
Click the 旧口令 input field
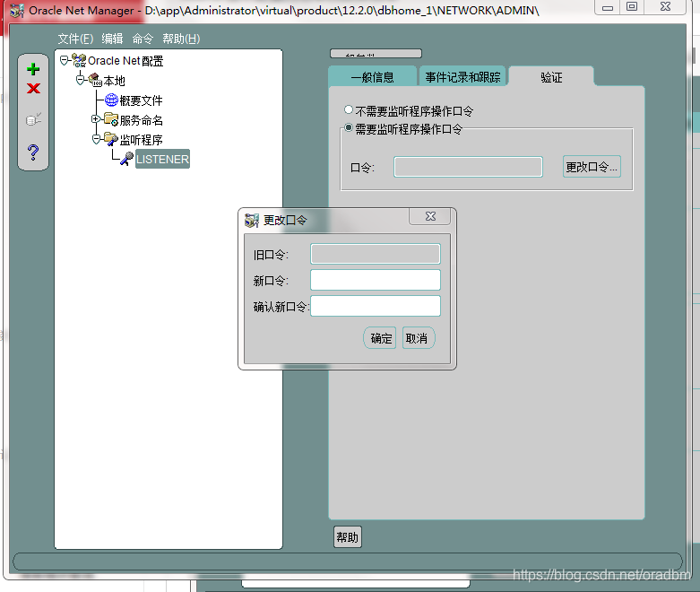376,254
